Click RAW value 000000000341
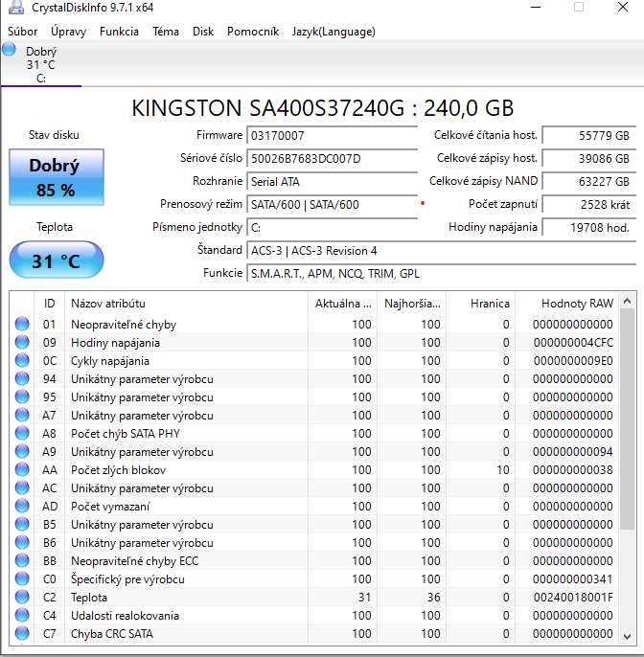Screen dimensions: 644x657 pos(573,579)
